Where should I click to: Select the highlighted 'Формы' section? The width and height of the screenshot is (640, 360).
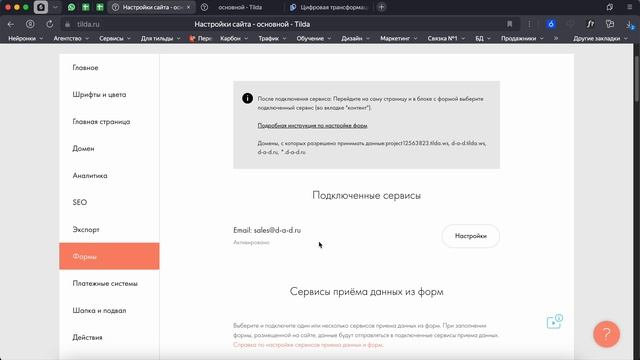pyautogui.click(x=109, y=256)
